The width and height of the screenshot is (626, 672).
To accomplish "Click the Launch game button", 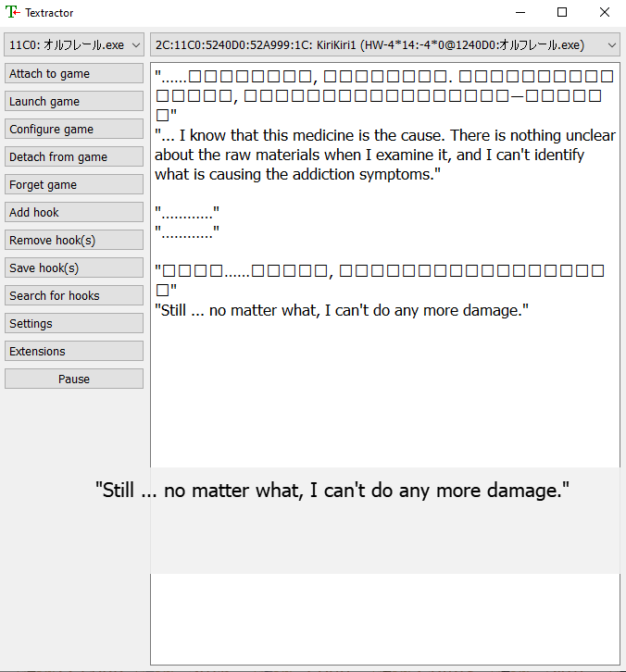I will (74, 102).
